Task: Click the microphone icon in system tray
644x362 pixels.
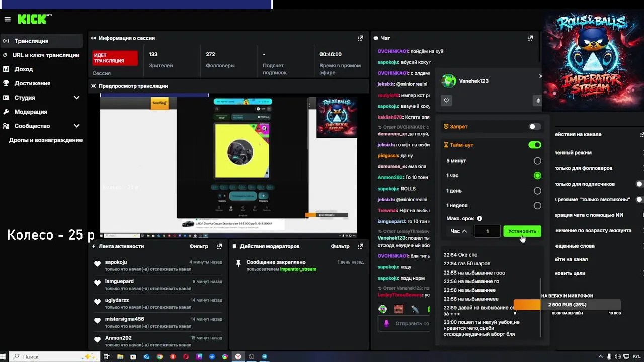Action: pyautogui.click(x=609, y=357)
